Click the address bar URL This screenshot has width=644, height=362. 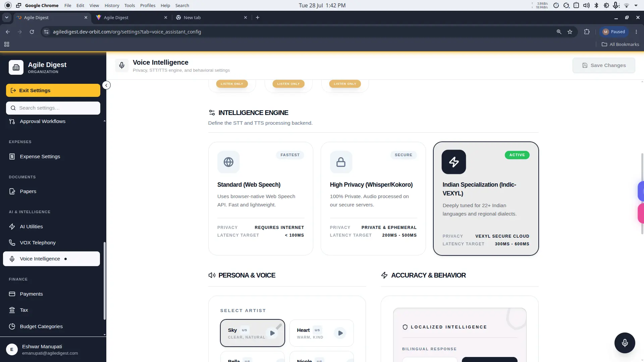click(x=127, y=32)
